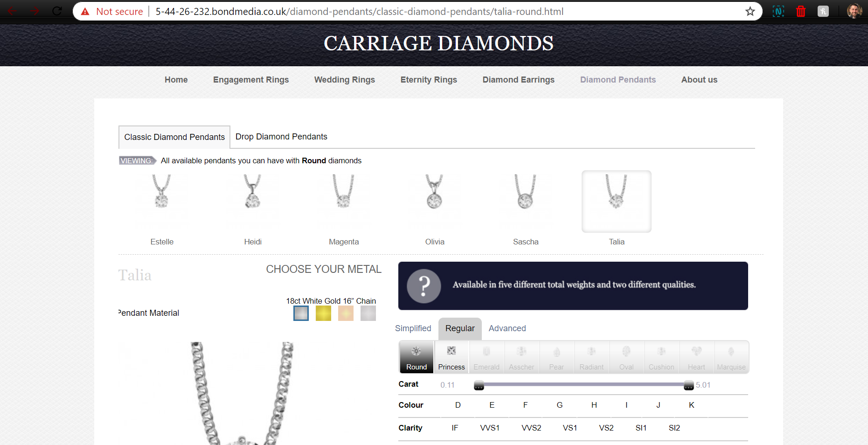Open the Estelle pendant thumbnail

162,201
